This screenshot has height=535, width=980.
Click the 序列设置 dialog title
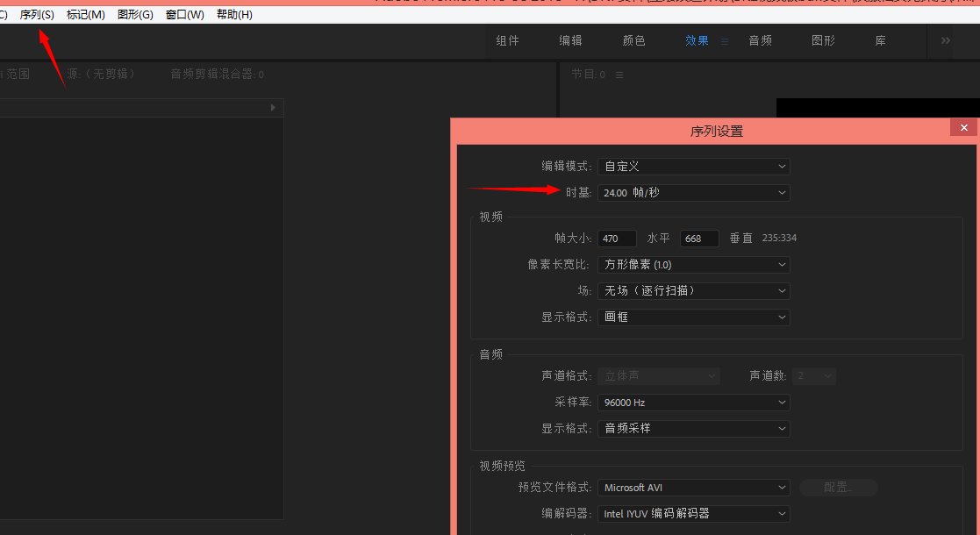tap(716, 132)
